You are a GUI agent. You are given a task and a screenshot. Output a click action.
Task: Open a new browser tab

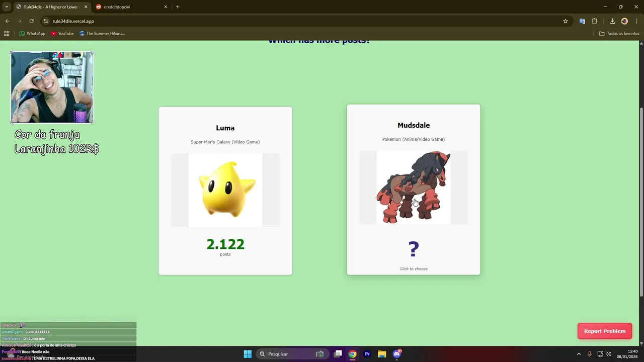(x=178, y=7)
